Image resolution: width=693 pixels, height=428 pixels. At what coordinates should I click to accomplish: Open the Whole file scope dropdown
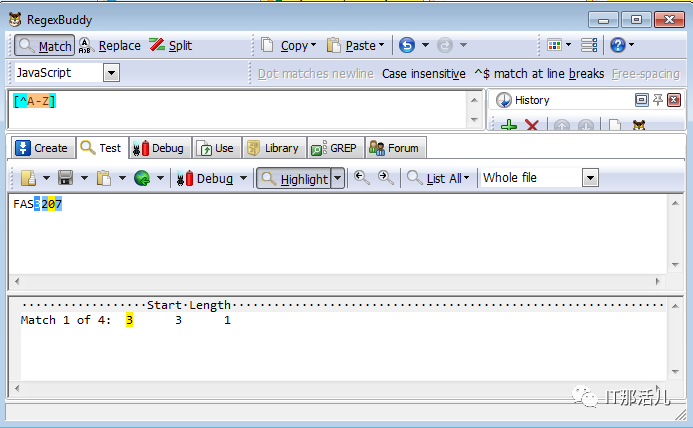click(590, 178)
